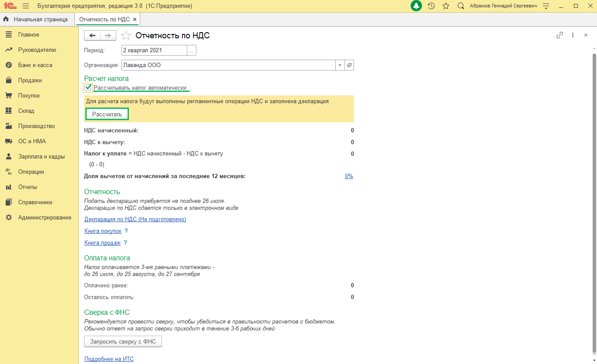Screen dimensions: 597x364
Task: Open the service settings menu icon
Action: pos(546,6)
